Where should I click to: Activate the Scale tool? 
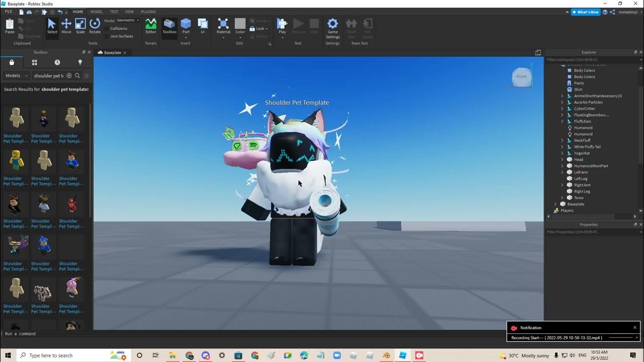pyautogui.click(x=80, y=26)
